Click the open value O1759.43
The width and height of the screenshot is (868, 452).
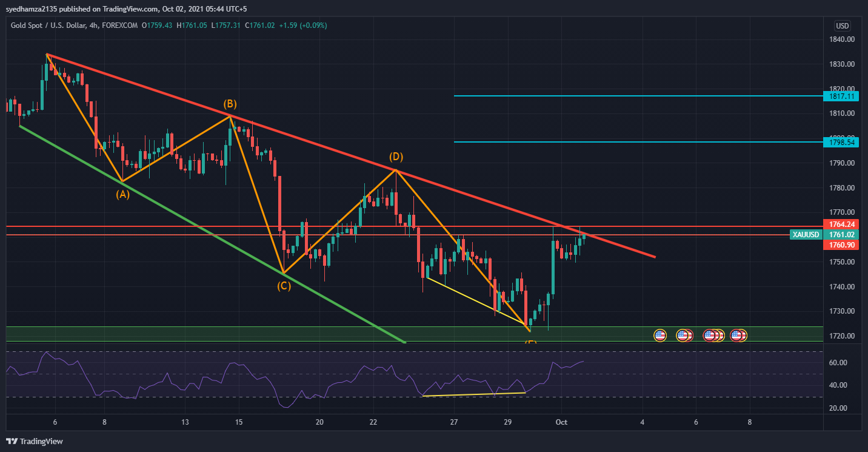[x=157, y=25]
